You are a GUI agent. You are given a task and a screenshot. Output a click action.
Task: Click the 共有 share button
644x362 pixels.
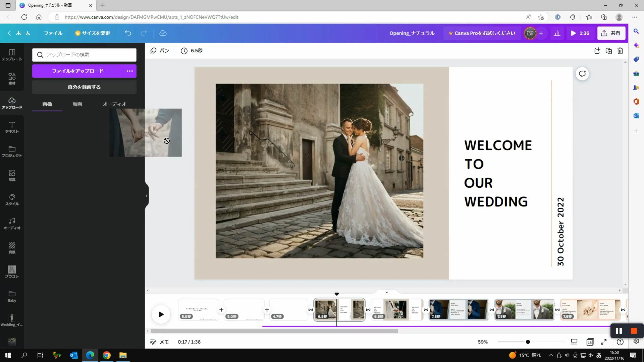coord(611,33)
